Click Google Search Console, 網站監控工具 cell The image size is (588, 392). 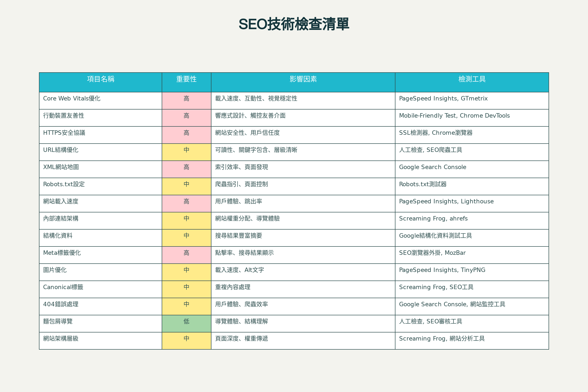coord(472,306)
